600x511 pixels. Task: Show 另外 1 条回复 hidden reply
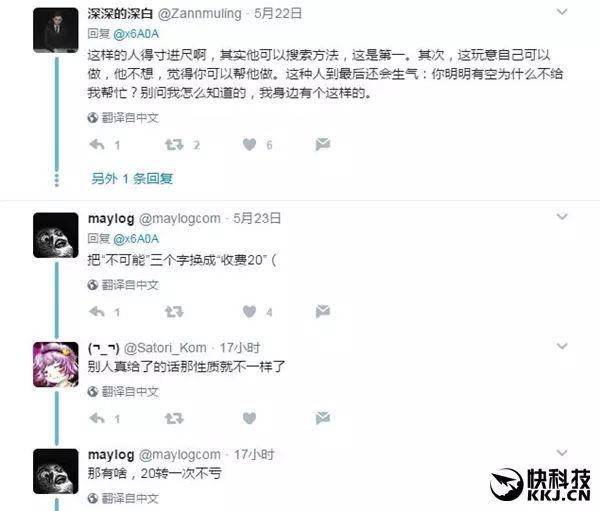click(132, 178)
